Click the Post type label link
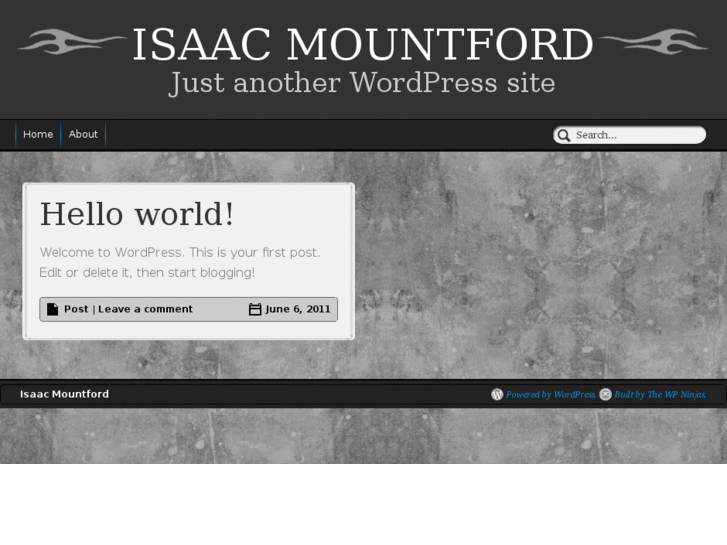Screen dimensions: 727x545 click(x=76, y=309)
